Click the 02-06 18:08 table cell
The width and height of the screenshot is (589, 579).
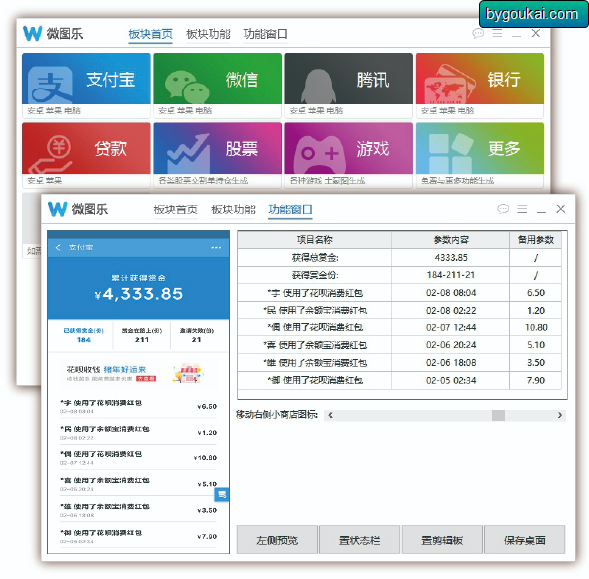click(x=451, y=363)
